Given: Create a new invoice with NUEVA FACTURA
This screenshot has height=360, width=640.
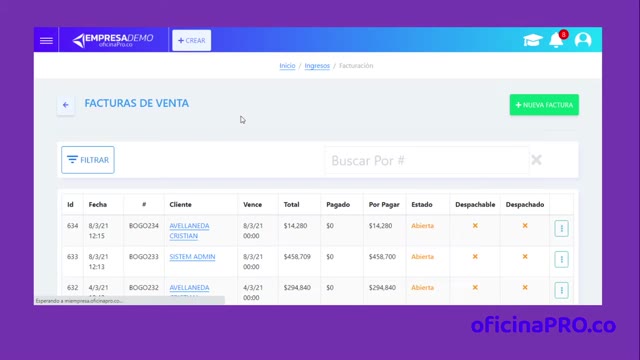Looking at the screenshot, I should [x=544, y=105].
